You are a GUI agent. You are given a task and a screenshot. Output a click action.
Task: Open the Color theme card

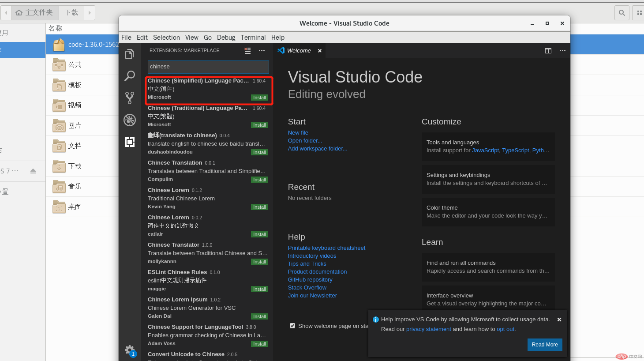click(488, 212)
